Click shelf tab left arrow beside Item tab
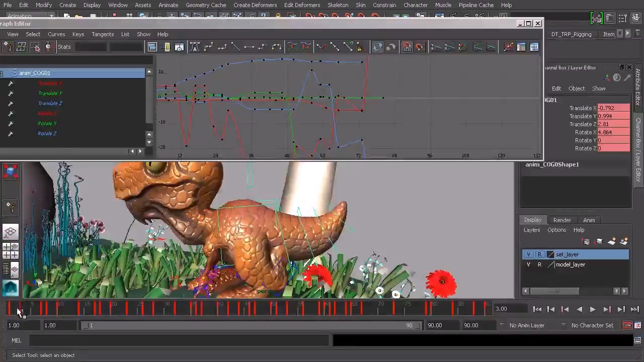The image size is (644, 362). tap(620, 34)
